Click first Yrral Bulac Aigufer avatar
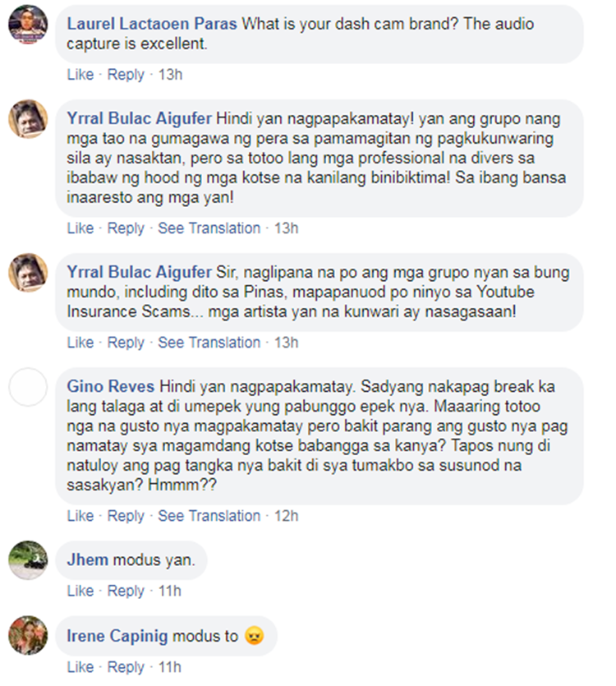Image resolution: width=616 pixels, height=686 pixels. coord(28,119)
